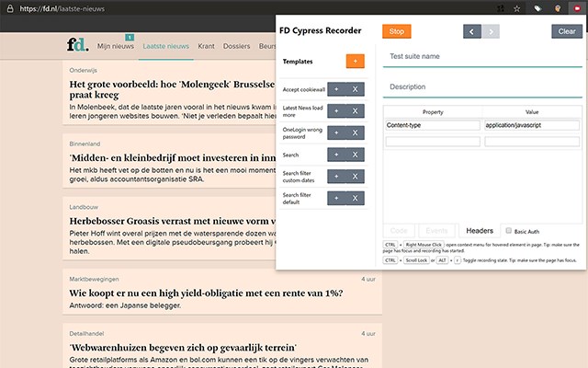
Task: Open the high yield-obligatie article
Action: point(206,293)
